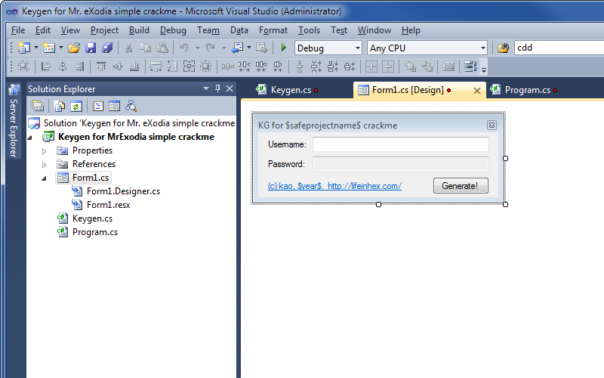
Task: Click the find box containing cdd
Action: 559,48
